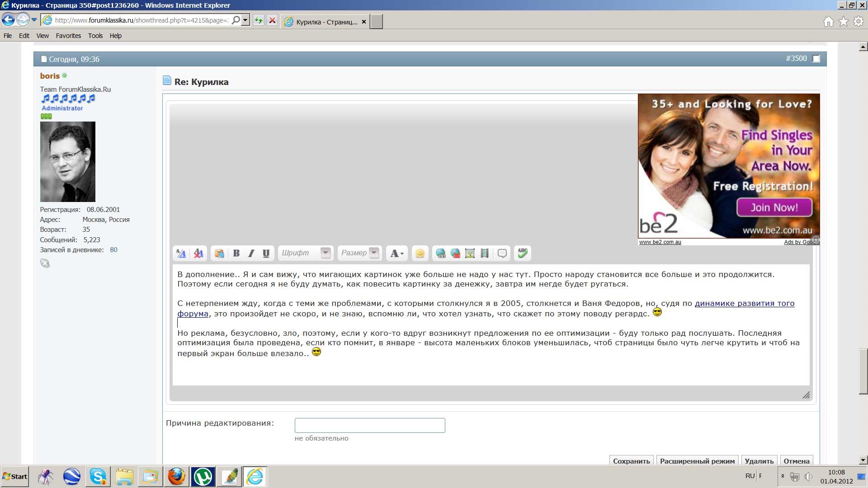Open the Favorites menu

coord(68,36)
